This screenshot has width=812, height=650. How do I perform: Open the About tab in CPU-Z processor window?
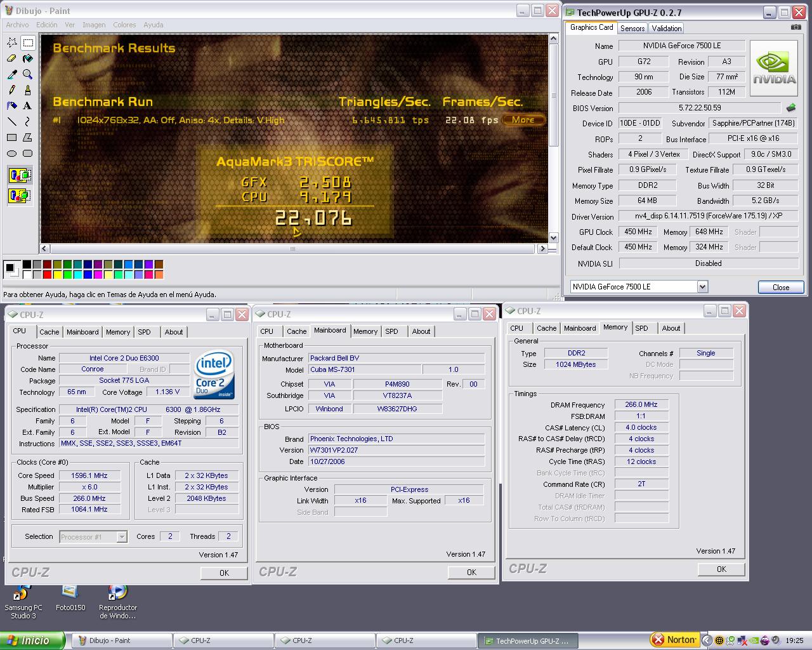pos(174,332)
